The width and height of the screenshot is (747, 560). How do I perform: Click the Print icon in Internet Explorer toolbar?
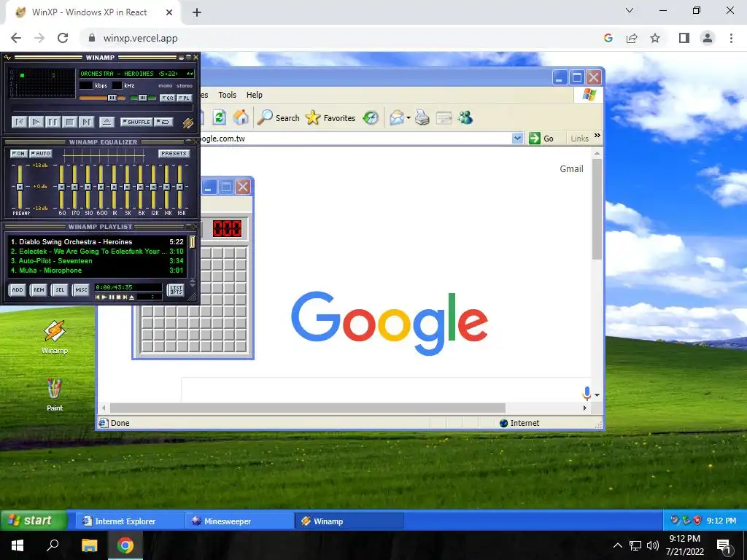[x=422, y=117]
